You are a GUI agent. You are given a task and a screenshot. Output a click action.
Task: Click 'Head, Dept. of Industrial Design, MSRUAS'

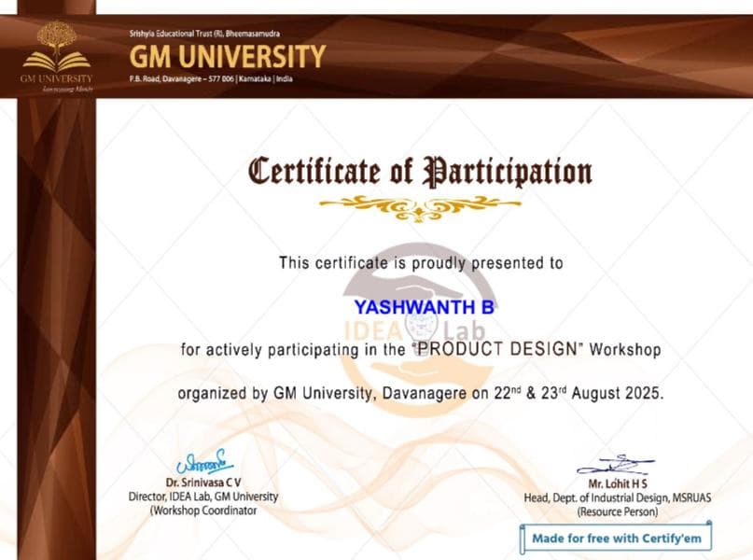click(618, 498)
